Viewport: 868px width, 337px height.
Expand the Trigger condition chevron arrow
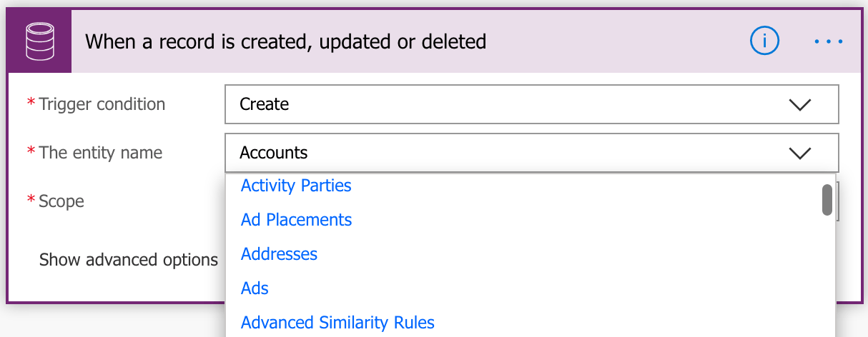click(799, 105)
